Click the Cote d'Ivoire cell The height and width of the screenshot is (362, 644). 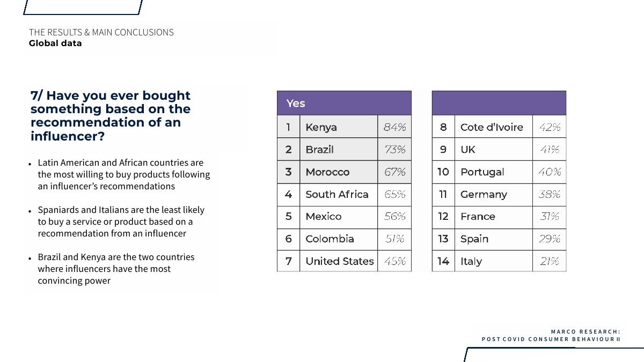[x=493, y=127]
